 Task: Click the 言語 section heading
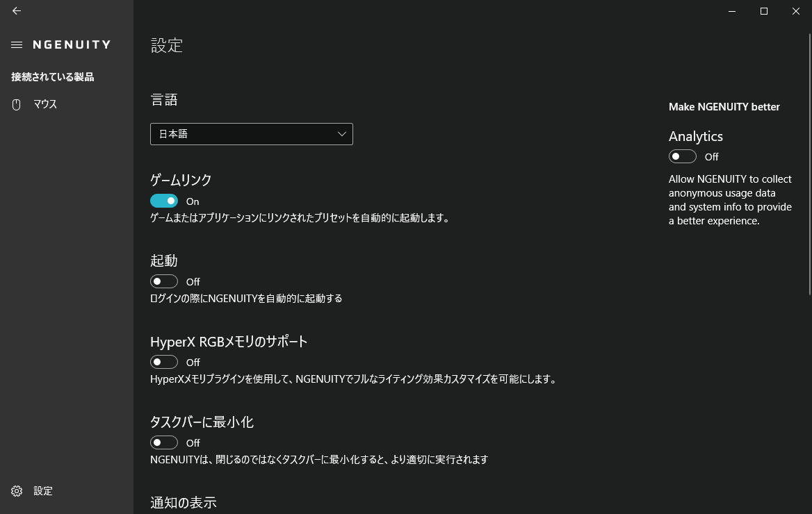click(x=164, y=100)
